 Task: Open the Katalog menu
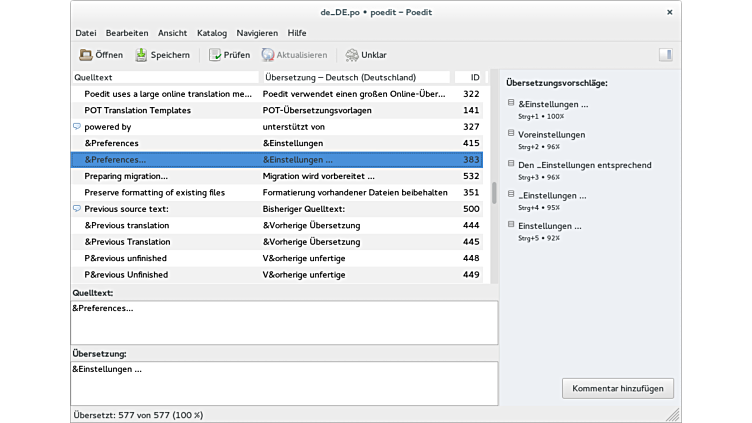point(212,33)
